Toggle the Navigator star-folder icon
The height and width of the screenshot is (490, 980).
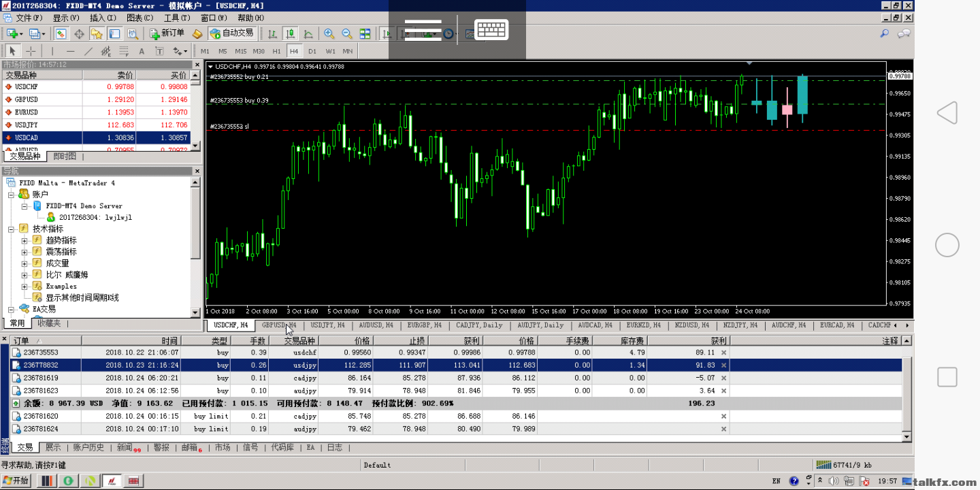97,33
